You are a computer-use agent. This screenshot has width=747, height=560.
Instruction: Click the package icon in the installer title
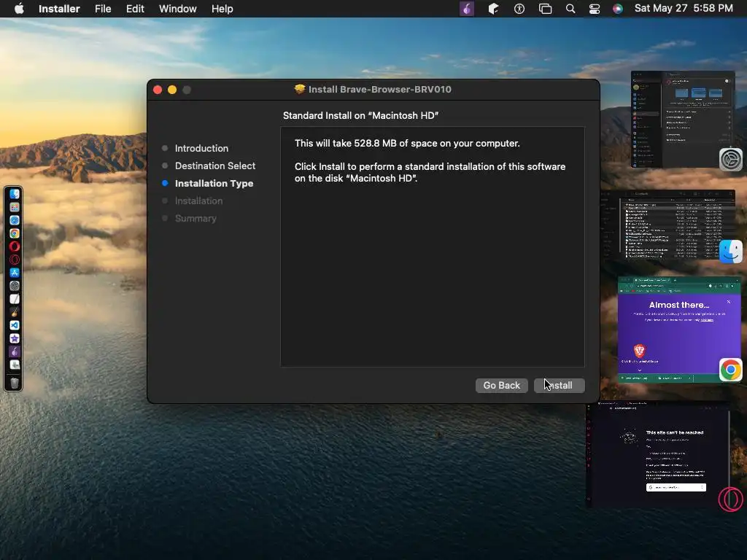pyautogui.click(x=300, y=89)
